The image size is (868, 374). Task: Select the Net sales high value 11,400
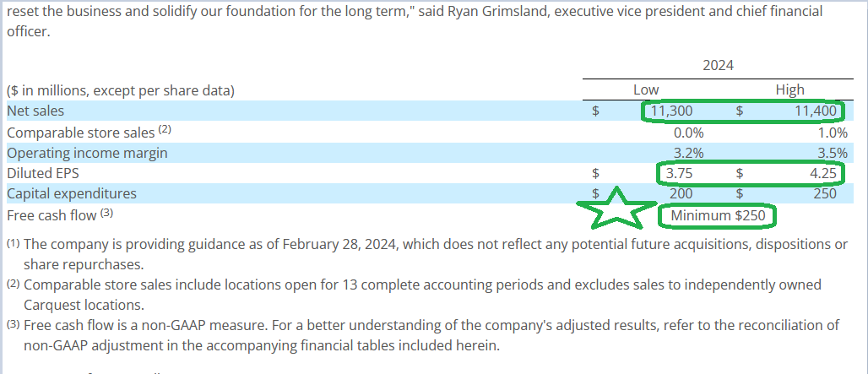[x=816, y=111]
